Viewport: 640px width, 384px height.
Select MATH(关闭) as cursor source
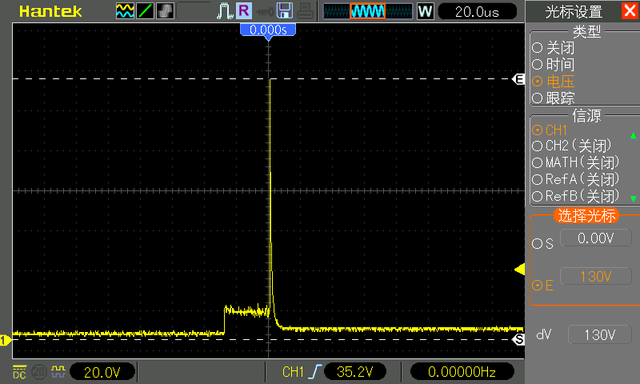576,163
